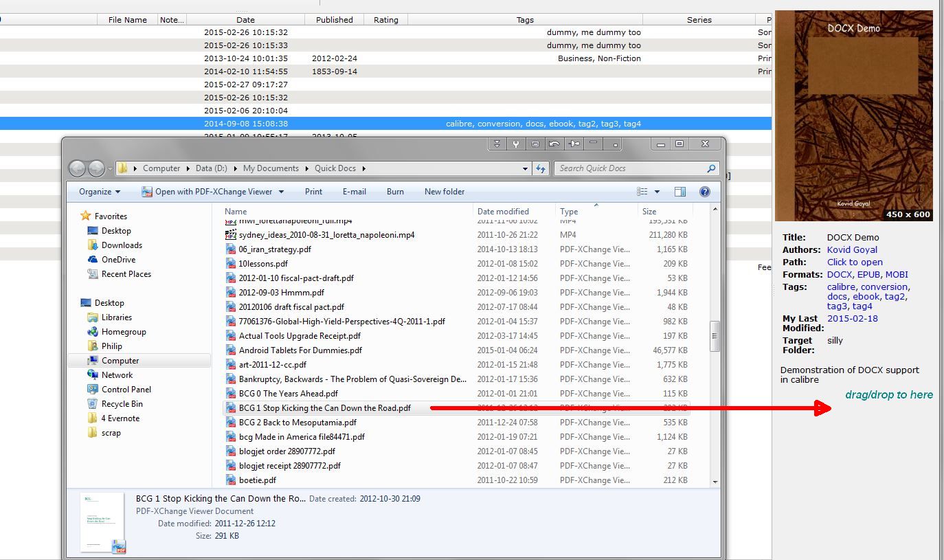The height and width of the screenshot is (560, 944).
Task: Open the recent pages dropdown beside Forward
Action: point(109,169)
